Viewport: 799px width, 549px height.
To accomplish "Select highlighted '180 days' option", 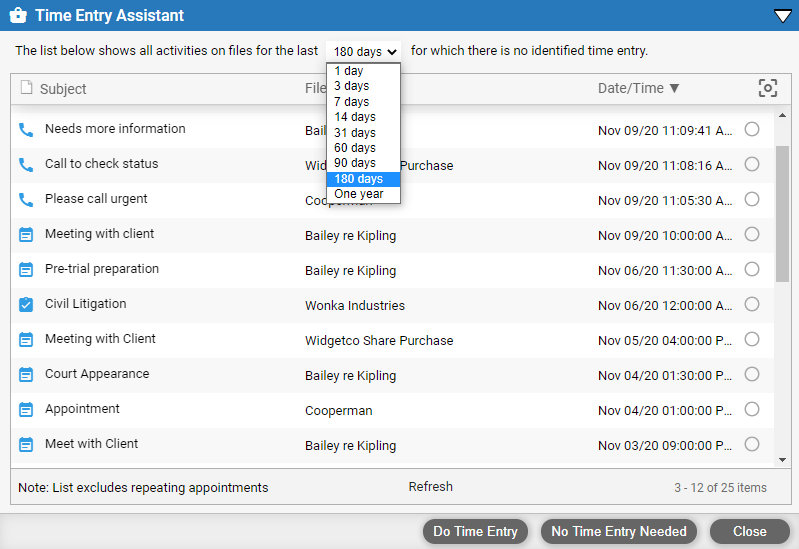I will click(x=363, y=179).
